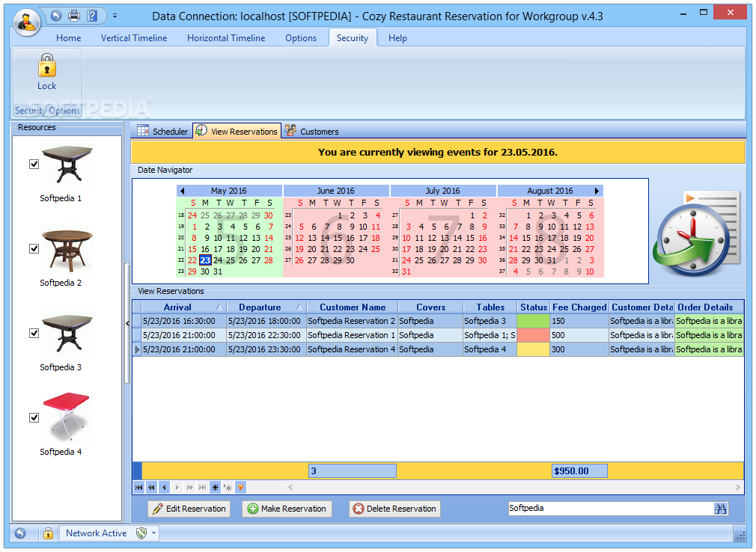Screen dimensions: 756x552
Task: Click the Fee Charged column header
Action: [x=579, y=307]
